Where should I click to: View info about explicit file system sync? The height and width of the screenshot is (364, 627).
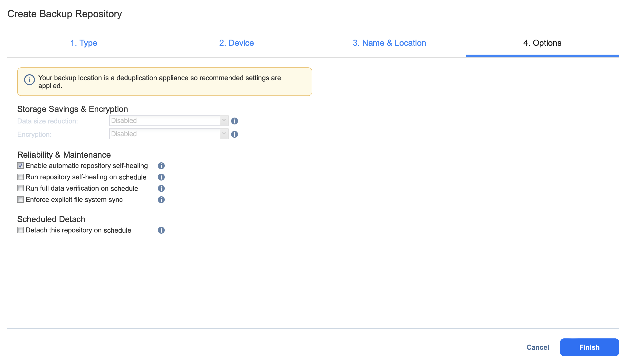pyautogui.click(x=161, y=200)
